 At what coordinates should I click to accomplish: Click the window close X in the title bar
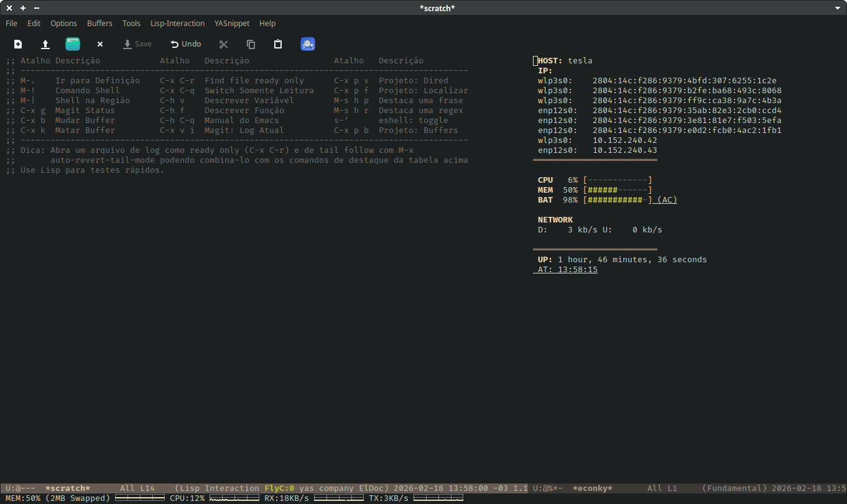[9, 8]
